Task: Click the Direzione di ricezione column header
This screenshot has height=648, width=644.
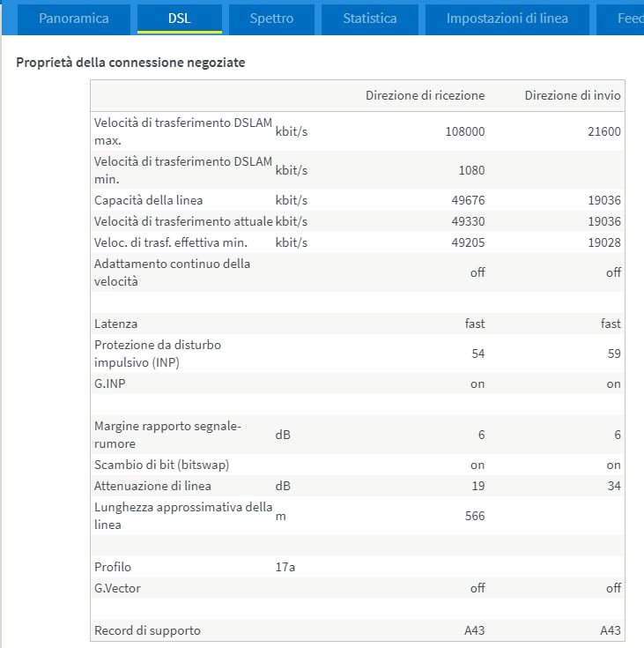Action: pos(425,95)
